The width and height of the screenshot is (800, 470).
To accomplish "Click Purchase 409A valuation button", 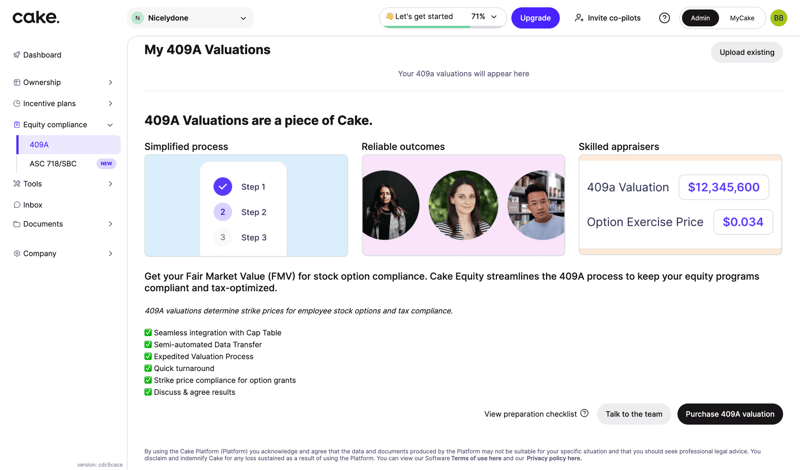I will click(730, 414).
